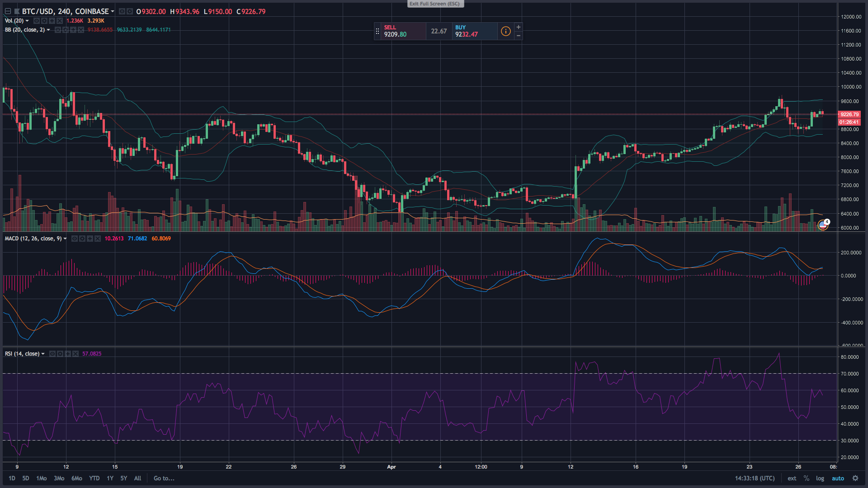This screenshot has width=868, height=488.
Task: Toggle MACD visibility eye icon
Action: coord(75,239)
